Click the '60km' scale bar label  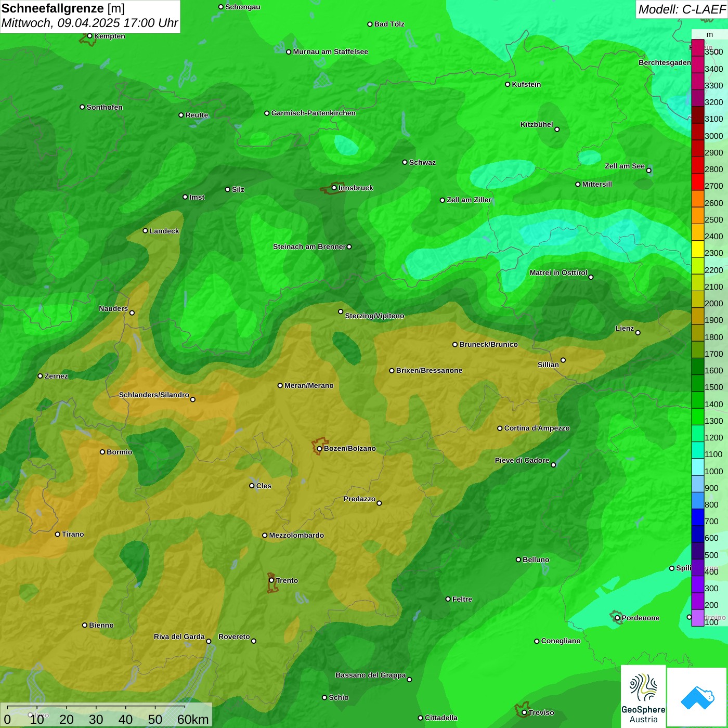[193, 719]
